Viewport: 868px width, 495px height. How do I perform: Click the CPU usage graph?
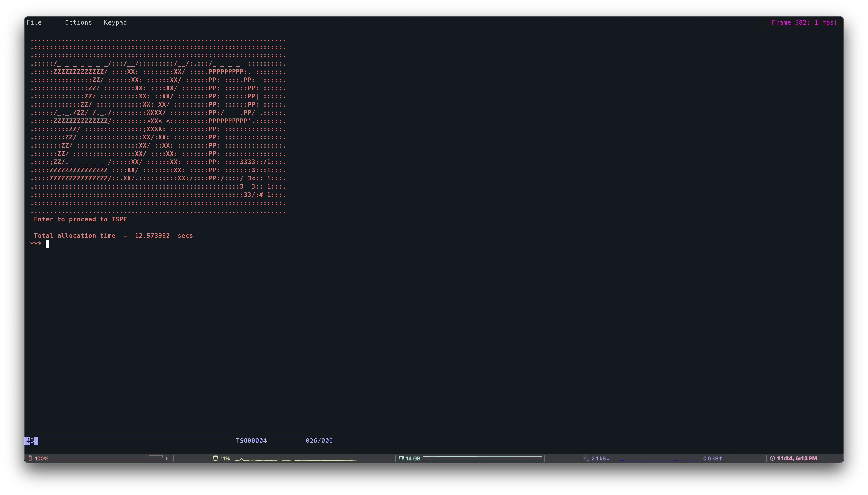point(296,459)
